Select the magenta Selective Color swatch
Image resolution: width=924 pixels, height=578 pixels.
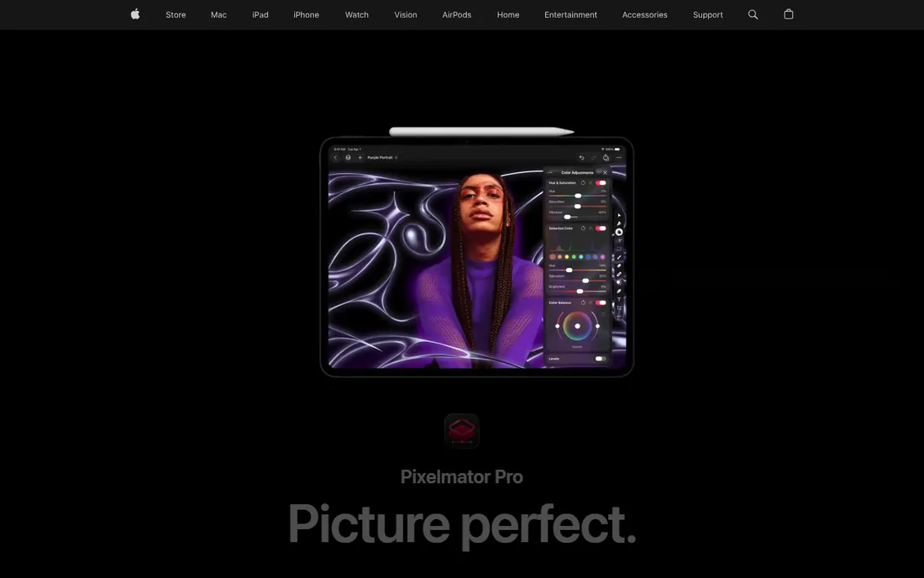click(x=602, y=257)
